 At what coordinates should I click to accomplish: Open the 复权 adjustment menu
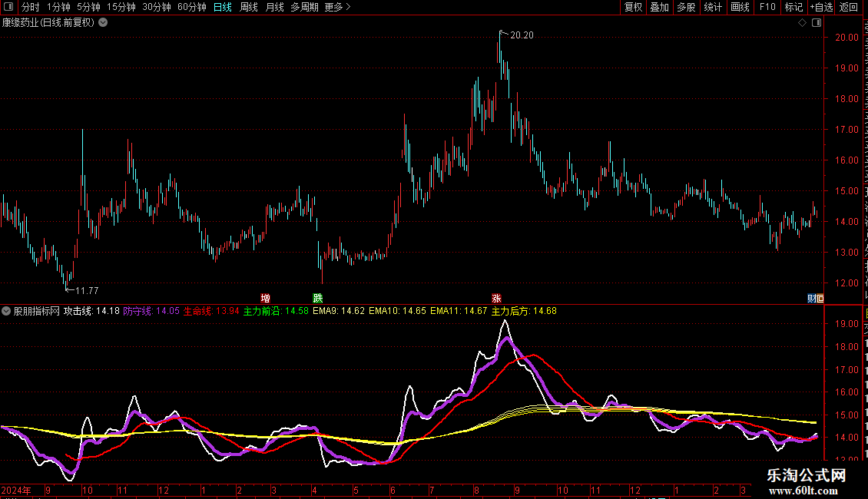pos(633,7)
